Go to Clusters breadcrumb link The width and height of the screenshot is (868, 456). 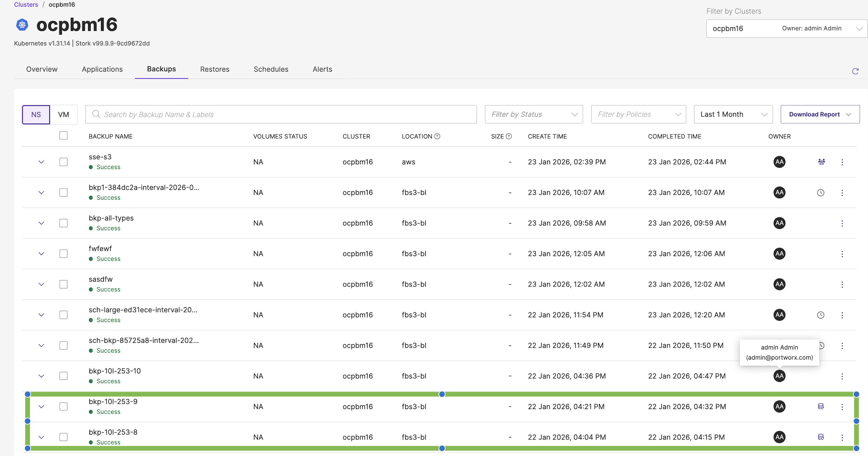(x=26, y=5)
